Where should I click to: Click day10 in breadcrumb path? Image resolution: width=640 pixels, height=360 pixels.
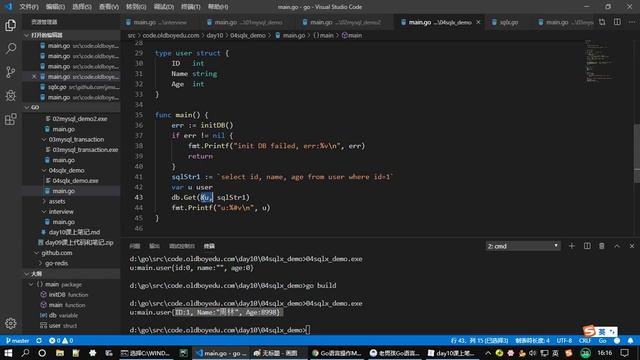[215, 36]
